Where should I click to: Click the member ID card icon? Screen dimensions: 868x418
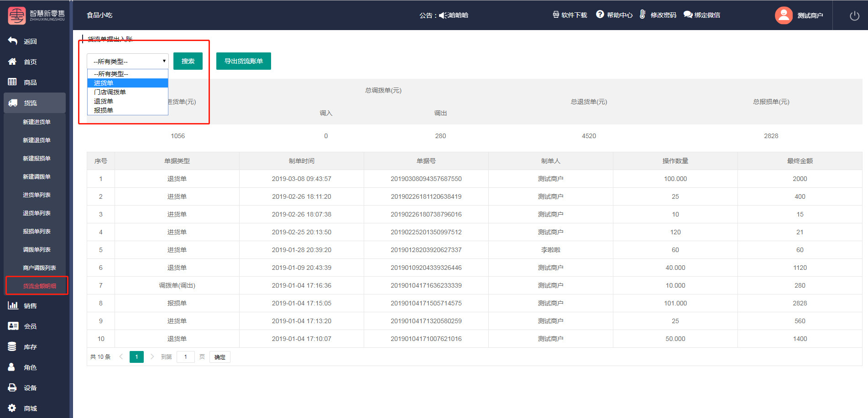pos(13,326)
